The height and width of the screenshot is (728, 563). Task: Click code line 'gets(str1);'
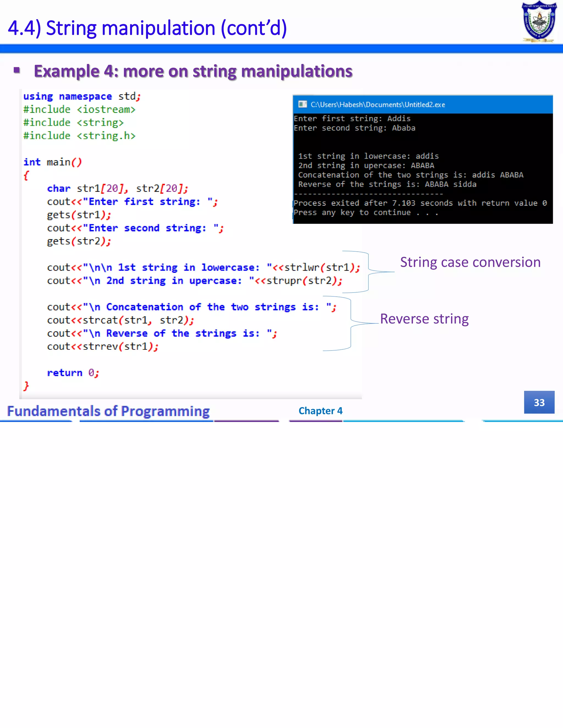(79, 215)
